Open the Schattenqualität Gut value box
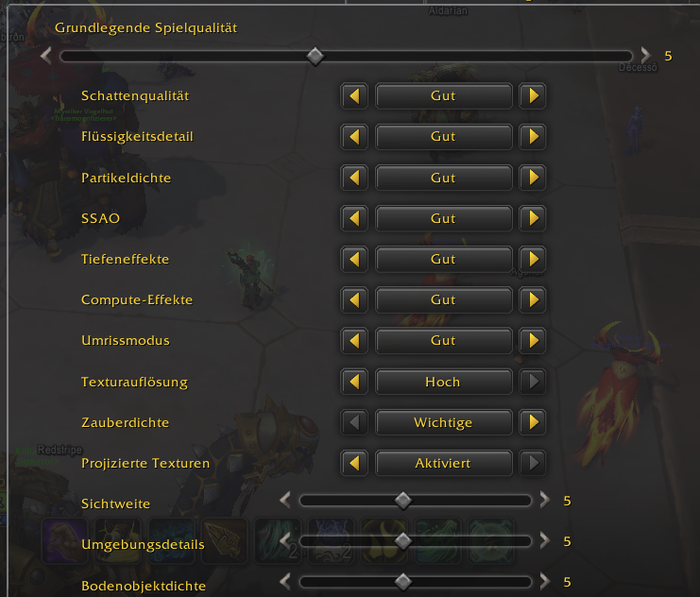 pyautogui.click(x=444, y=96)
